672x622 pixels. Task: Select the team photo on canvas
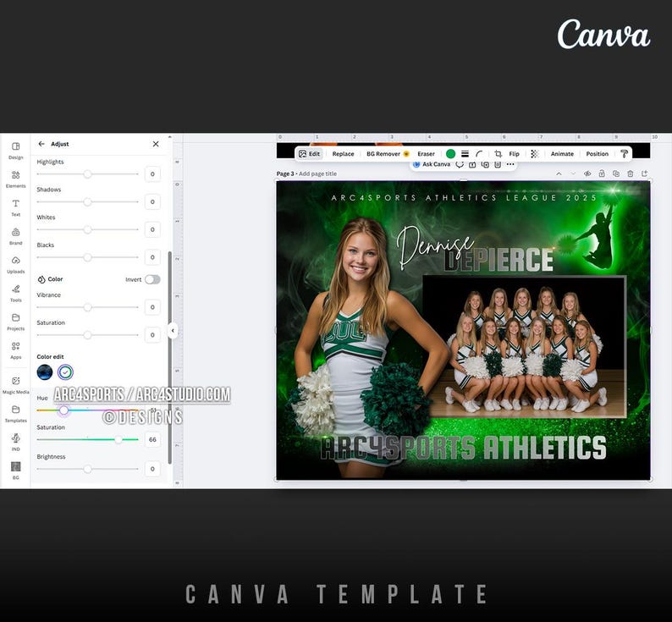525,347
